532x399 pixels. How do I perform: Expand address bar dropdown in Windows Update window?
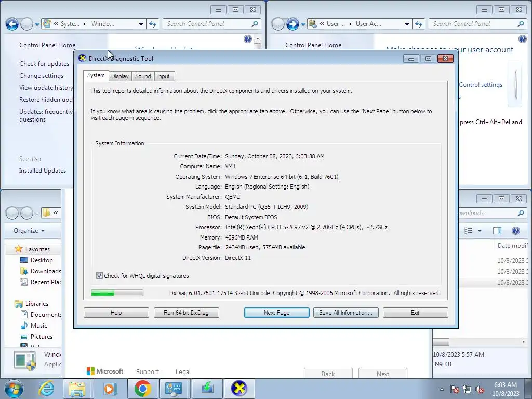coord(141,24)
